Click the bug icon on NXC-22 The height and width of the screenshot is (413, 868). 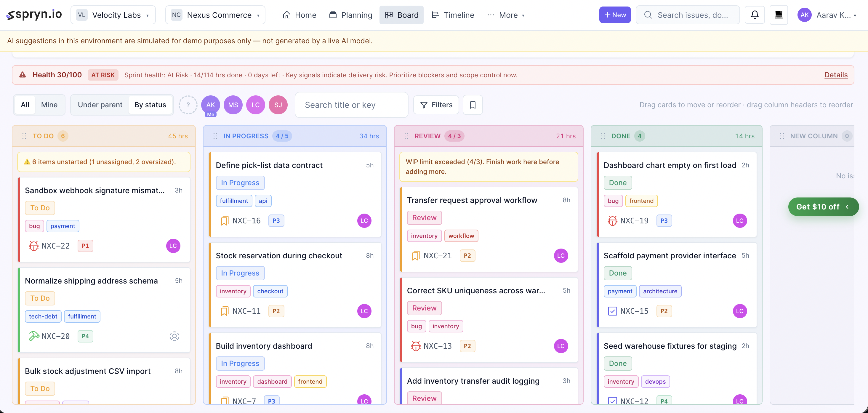coord(33,246)
